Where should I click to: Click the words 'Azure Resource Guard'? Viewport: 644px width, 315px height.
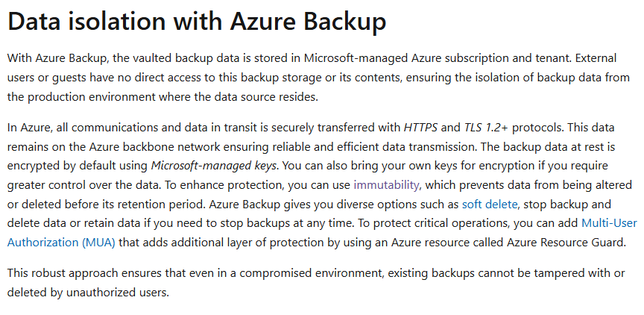[566, 242]
